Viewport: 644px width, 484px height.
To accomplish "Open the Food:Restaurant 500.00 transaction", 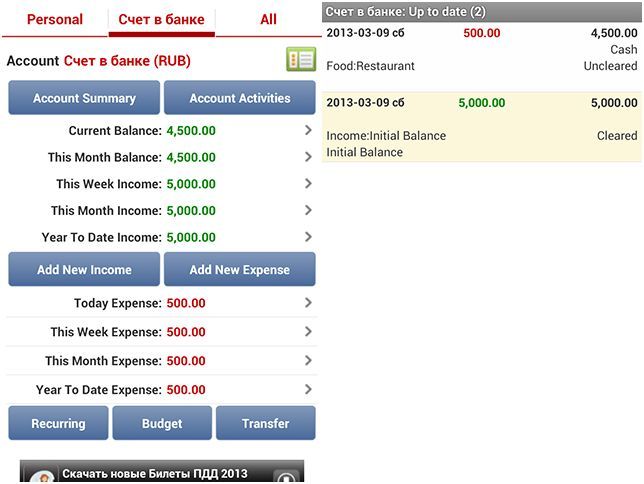I will pyautogui.click(x=481, y=49).
